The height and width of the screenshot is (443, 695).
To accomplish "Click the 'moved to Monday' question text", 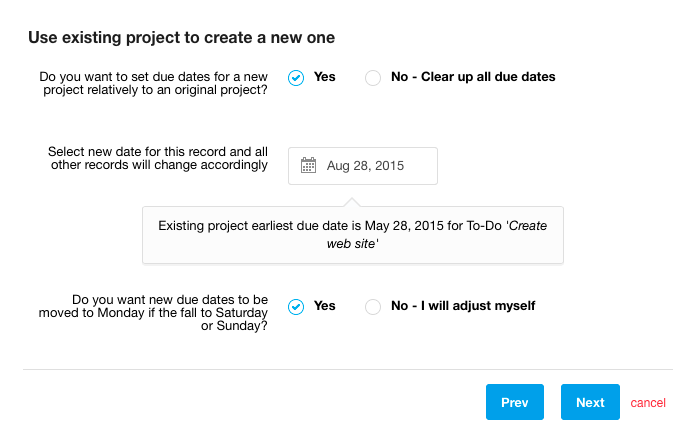I will pos(153,313).
